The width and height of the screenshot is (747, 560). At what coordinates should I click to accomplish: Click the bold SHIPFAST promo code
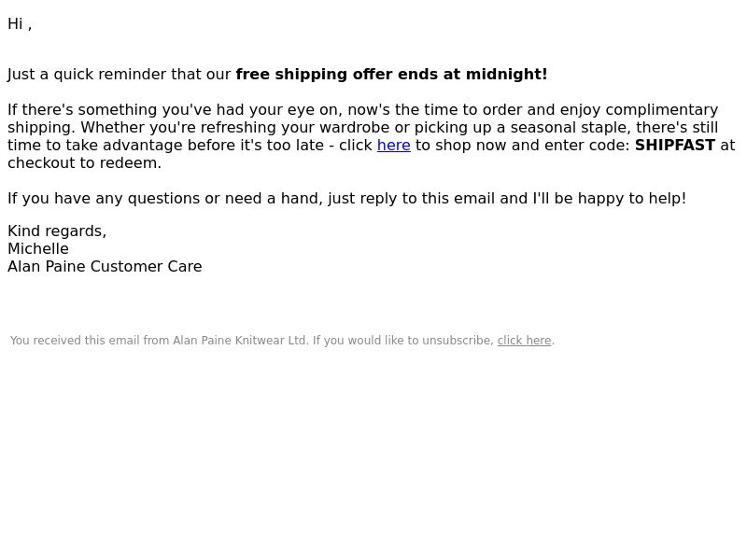coord(674,146)
